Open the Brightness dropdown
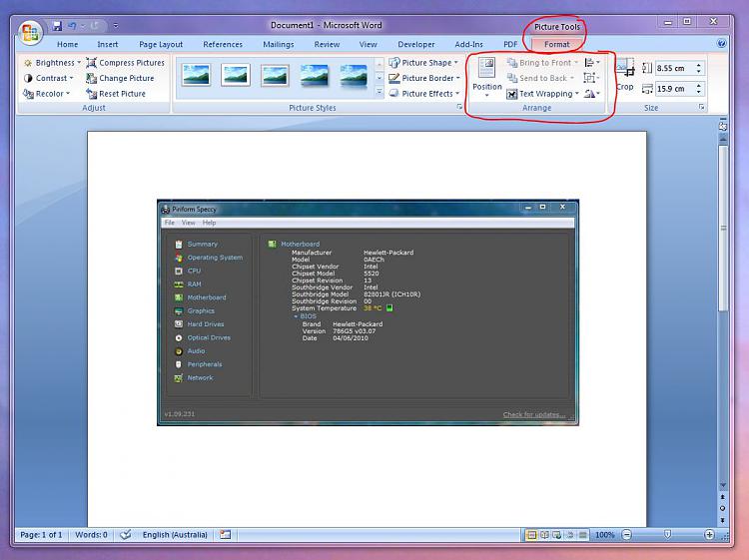 (52, 63)
